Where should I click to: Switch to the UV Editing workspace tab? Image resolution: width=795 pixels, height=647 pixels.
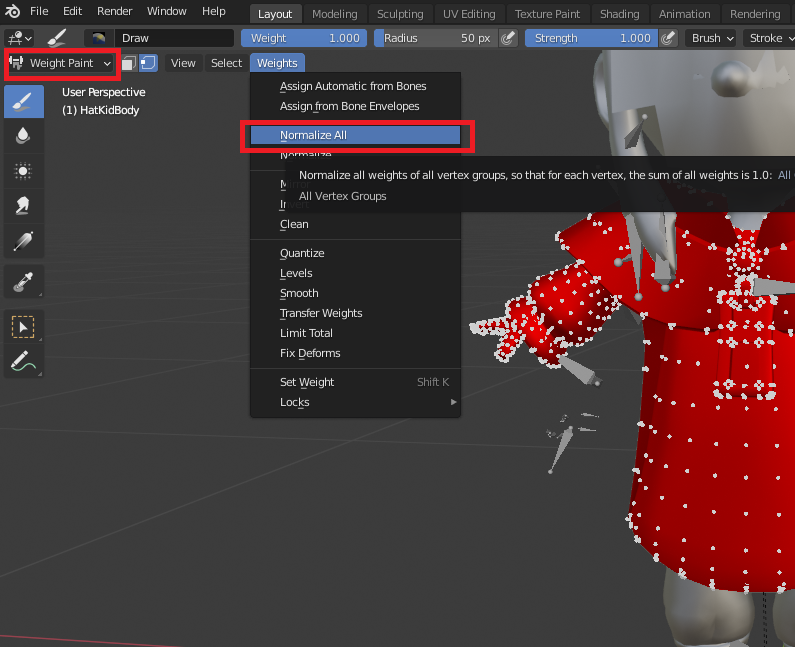point(469,14)
